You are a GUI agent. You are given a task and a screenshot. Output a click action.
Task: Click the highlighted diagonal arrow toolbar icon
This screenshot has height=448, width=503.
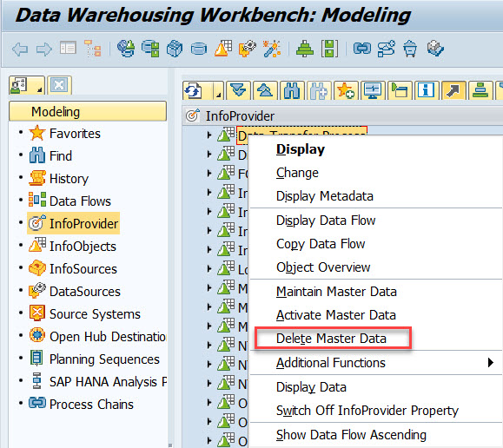point(453,90)
